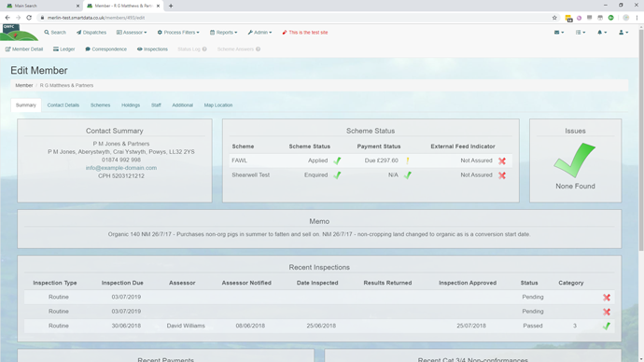Click the purple circular extension icon
The height and width of the screenshot is (362, 644).
579,18
